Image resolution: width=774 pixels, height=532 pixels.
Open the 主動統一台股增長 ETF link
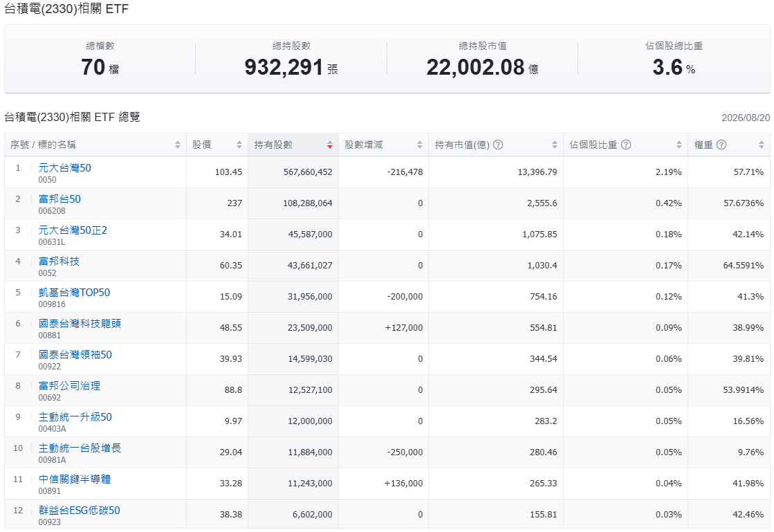[x=80, y=448]
